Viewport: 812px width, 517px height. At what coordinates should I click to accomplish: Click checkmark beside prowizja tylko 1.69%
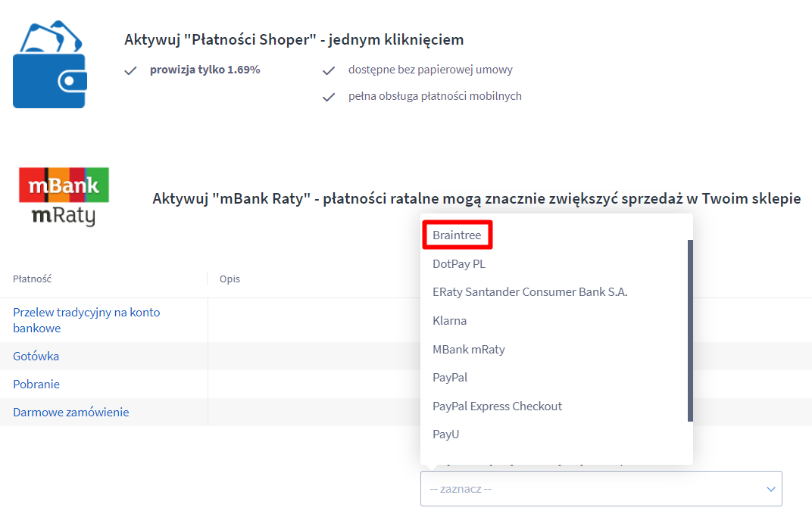point(130,70)
